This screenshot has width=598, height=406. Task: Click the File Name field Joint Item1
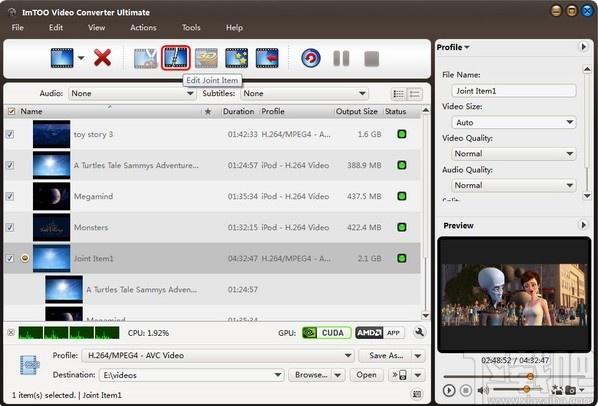[514, 91]
